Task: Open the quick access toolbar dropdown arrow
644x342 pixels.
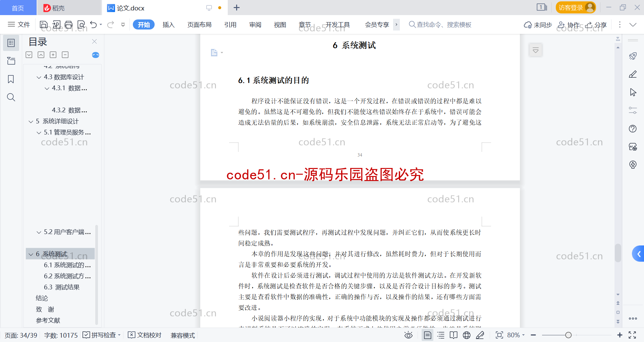Action: [123, 24]
